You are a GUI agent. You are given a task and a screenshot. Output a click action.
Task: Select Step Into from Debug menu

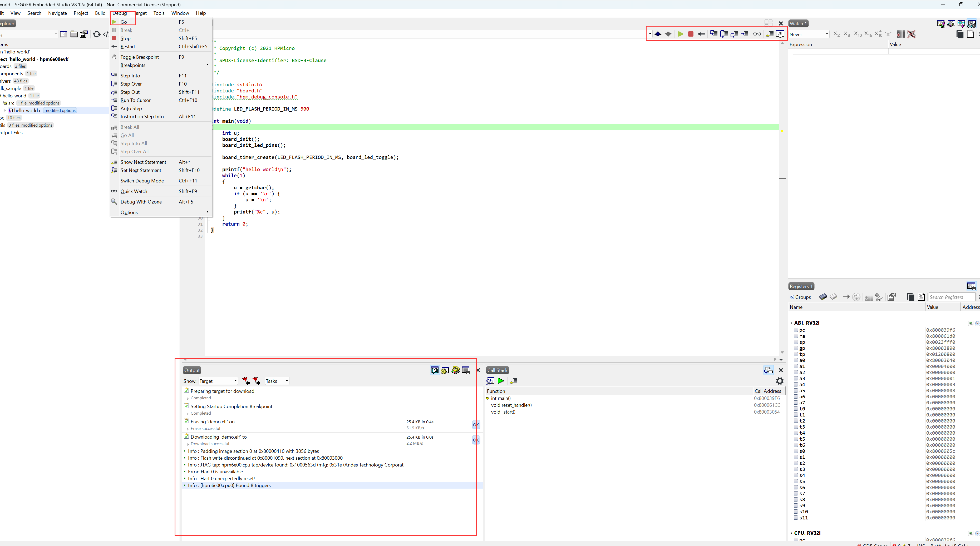tap(130, 76)
